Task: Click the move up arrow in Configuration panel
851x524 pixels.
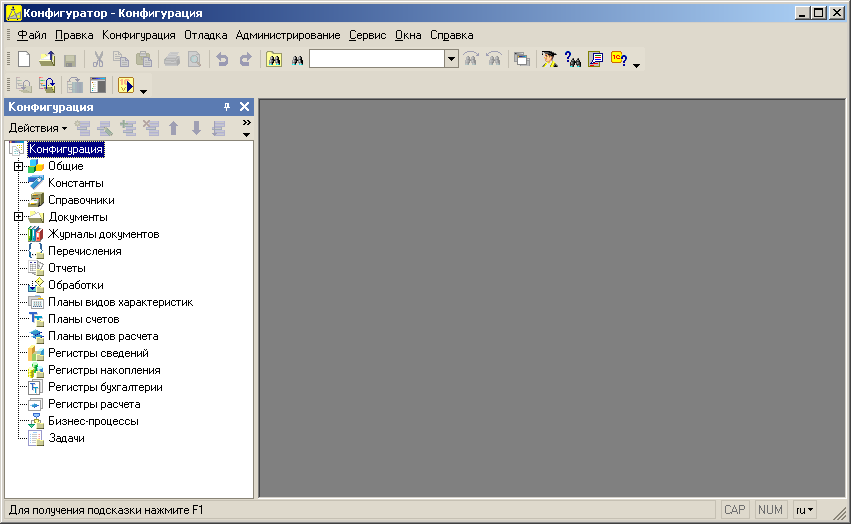Action: pos(174,128)
